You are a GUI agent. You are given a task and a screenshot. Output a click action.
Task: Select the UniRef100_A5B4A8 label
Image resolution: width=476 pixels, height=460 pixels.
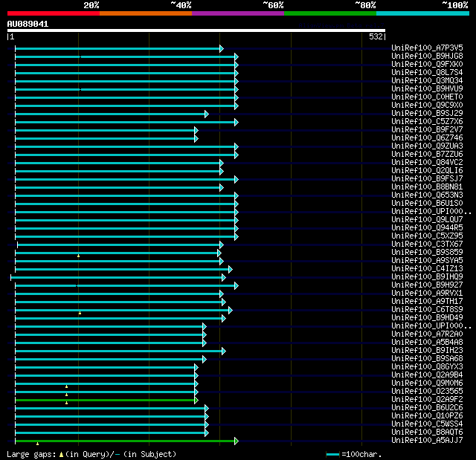pos(427,343)
